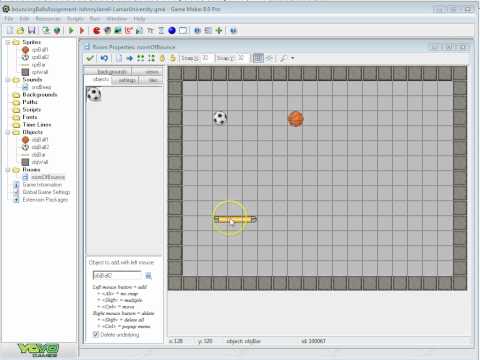Collapse the Objects folder
Image resolution: width=480 pixels, height=360 pixels.
click(8, 132)
